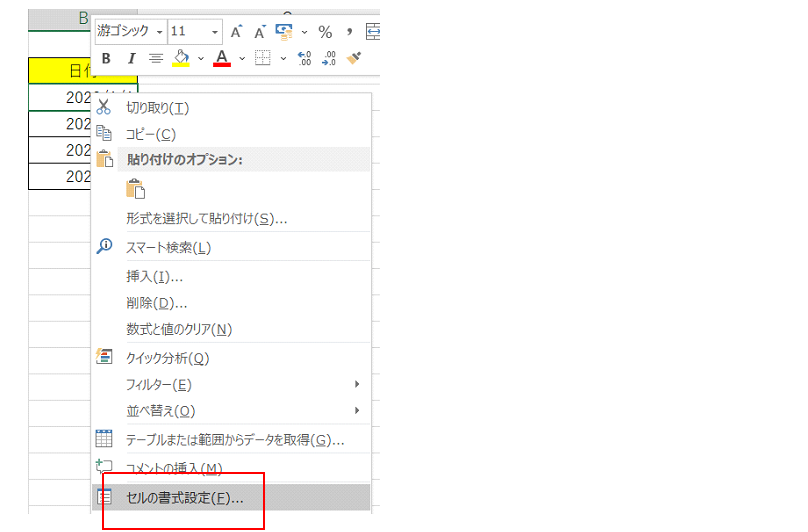
Task: Open the font name dropdown 游ゴシック
Action: tap(159, 32)
